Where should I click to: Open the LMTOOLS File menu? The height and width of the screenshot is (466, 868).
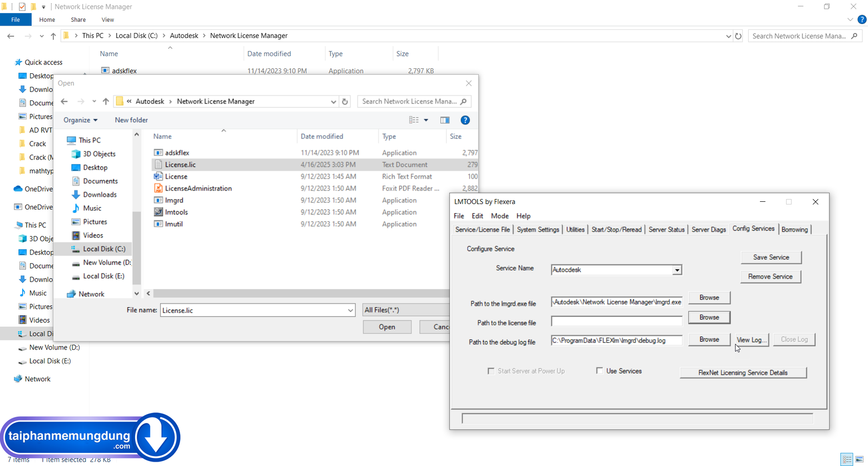[459, 216]
